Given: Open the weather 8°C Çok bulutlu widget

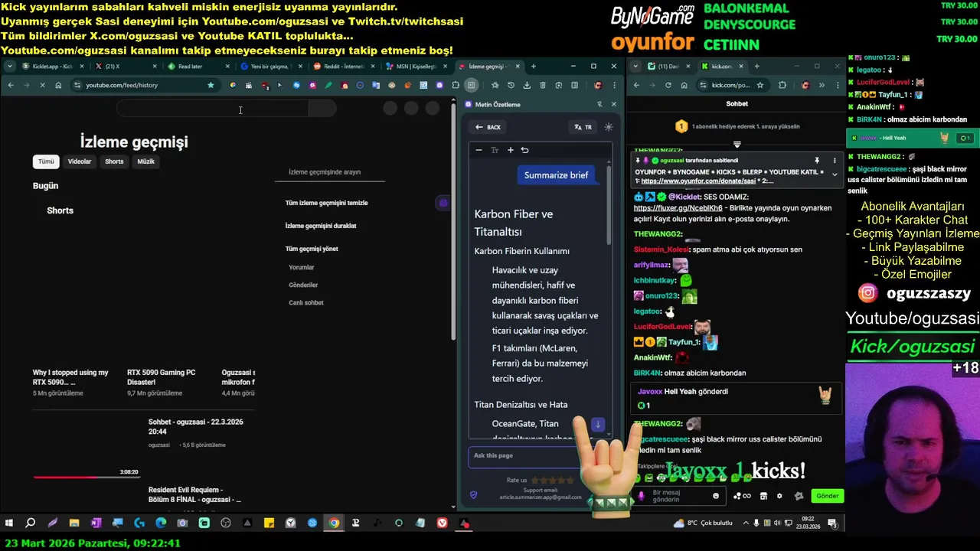Looking at the screenshot, I should (704, 523).
